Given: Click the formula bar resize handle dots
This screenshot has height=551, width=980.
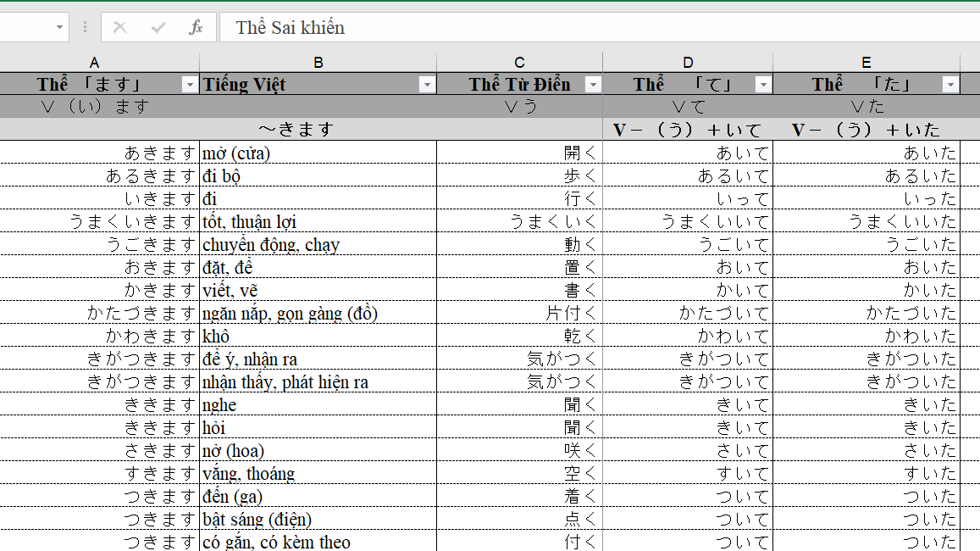Looking at the screenshot, I should click(x=85, y=27).
